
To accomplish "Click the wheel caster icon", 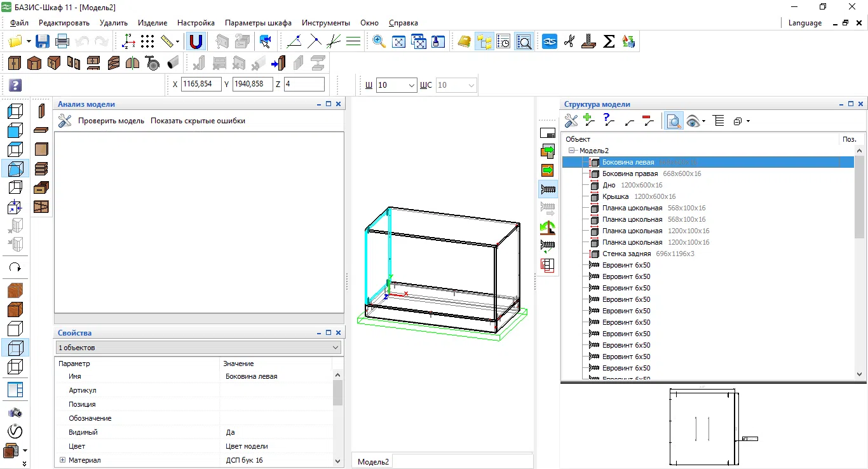I will pos(153,63).
